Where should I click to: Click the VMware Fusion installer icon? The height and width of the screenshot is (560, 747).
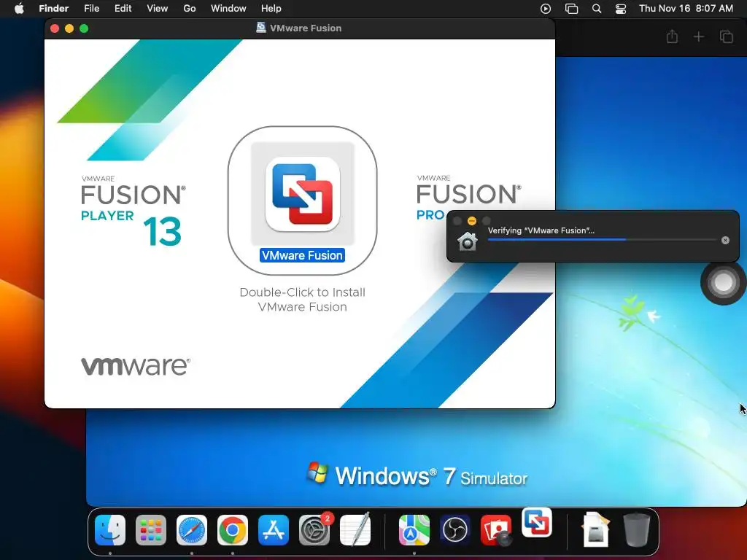[303, 194]
